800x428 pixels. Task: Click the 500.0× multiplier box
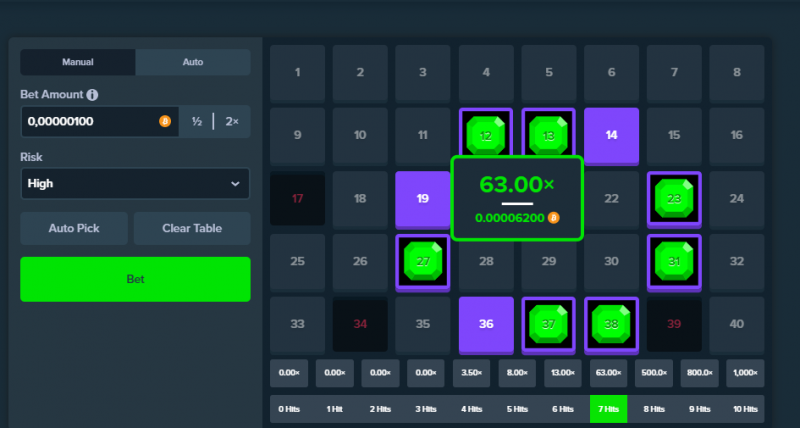pos(654,373)
